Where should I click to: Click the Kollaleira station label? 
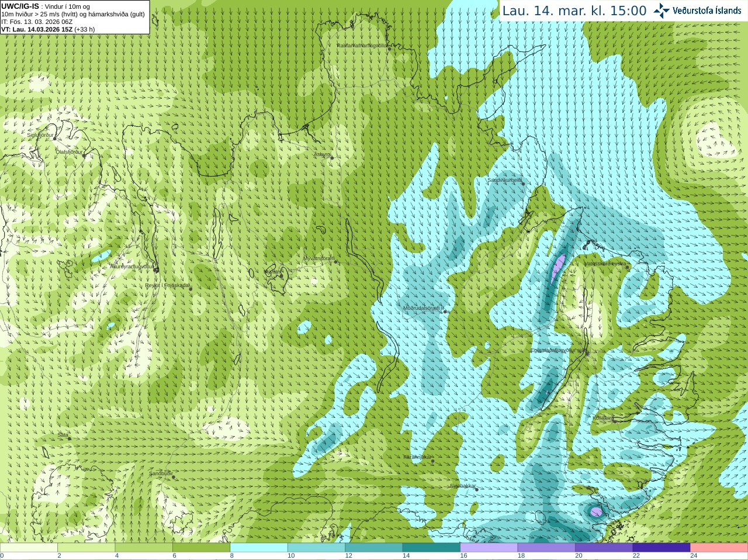click(603, 418)
